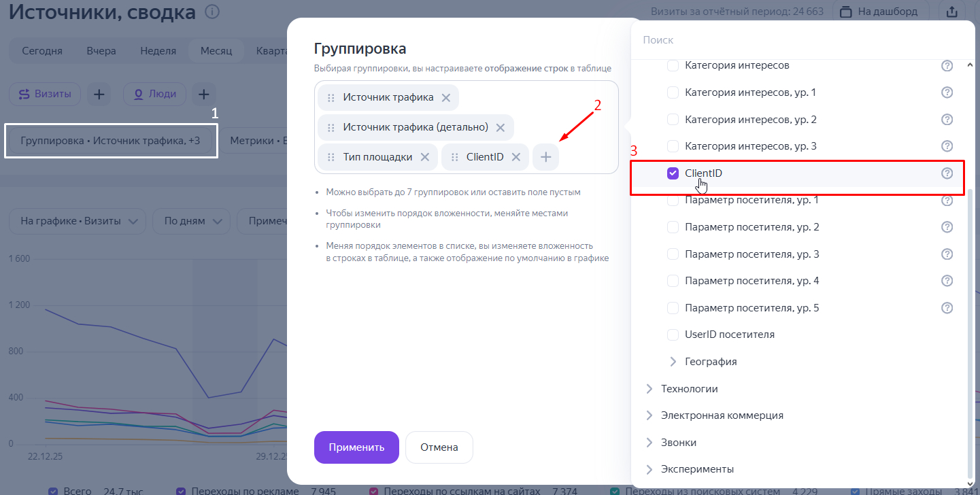Select the Неделя period tab
Image resolution: width=980 pixels, height=495 pixels.
158,51
